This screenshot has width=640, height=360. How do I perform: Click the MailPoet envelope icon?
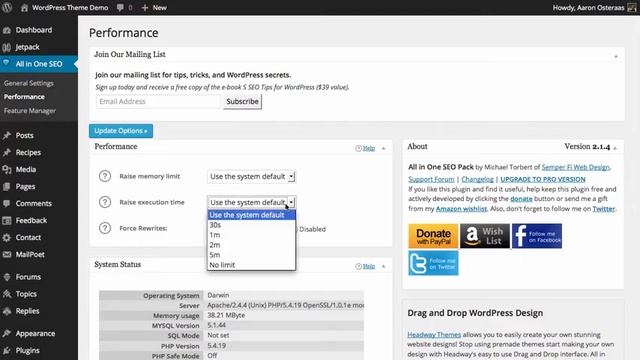click(x=7, y=254)
